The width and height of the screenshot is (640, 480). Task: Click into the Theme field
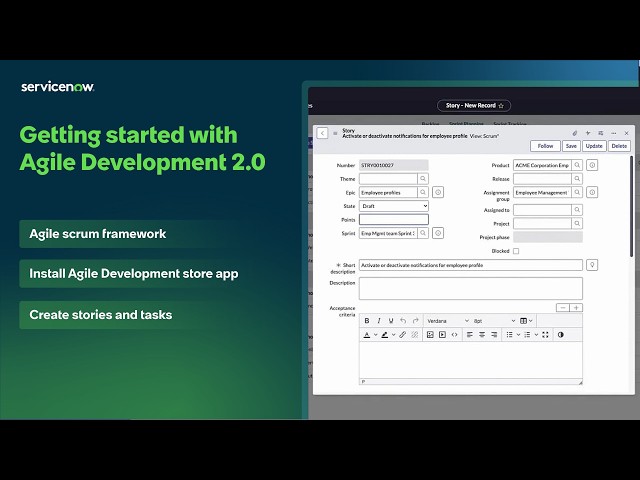tap(388, 179)
